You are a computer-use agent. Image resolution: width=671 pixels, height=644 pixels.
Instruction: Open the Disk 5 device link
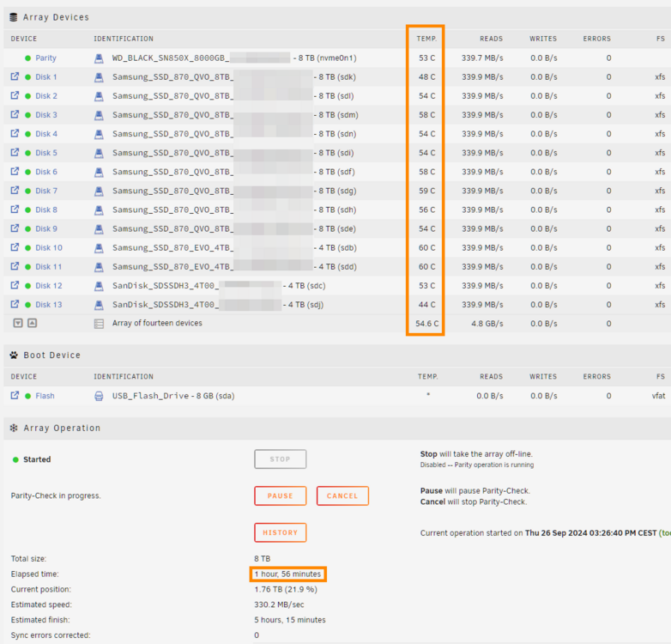click(46, 153)
